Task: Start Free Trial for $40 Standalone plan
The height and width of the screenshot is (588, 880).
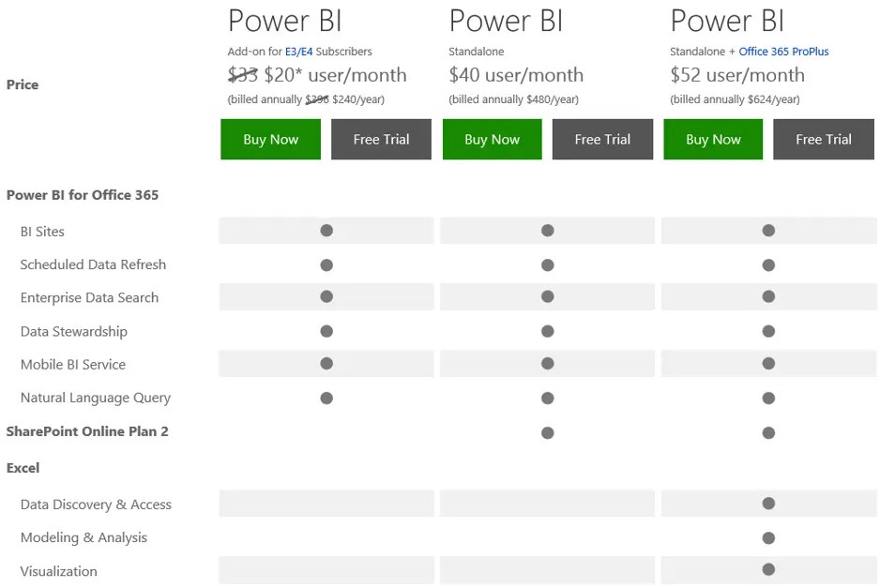Action: coord(602,139)
